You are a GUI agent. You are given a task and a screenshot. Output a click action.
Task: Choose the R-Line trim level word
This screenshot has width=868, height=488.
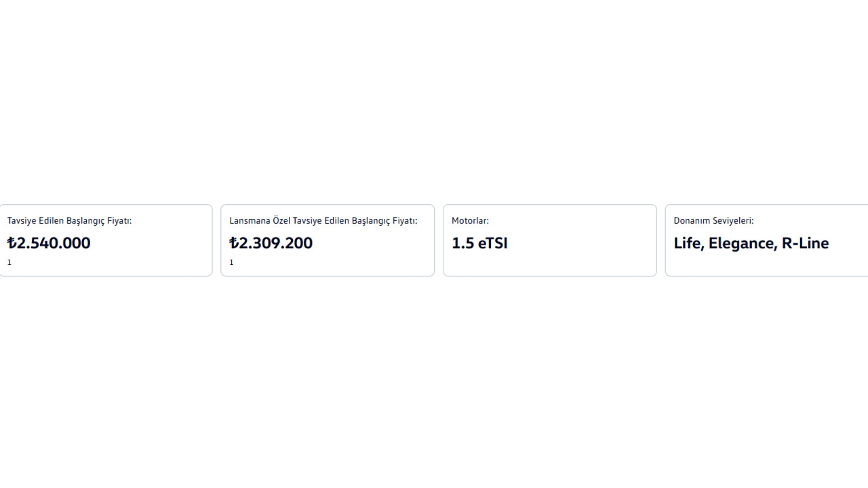pos(805,243)
